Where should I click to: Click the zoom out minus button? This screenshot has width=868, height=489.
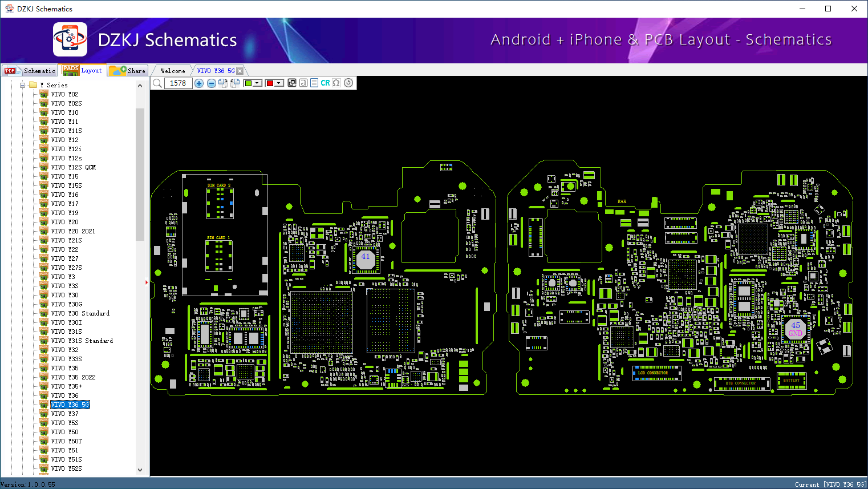pyautogui.click(x=212, y=83)
